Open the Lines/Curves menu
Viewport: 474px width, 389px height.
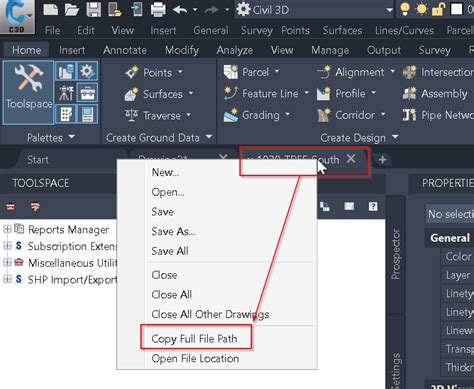point(404,31)
